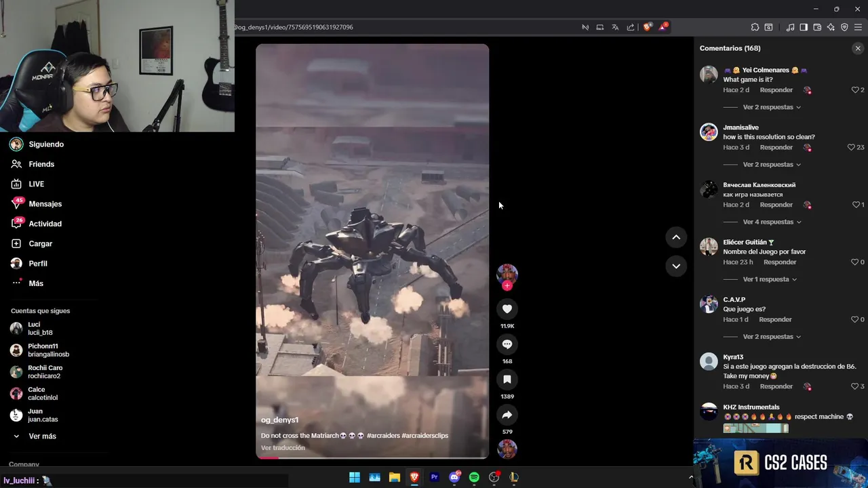The image size is (868, 488).
Task: Share the video using the arrow icon
Action: [507, 415]
